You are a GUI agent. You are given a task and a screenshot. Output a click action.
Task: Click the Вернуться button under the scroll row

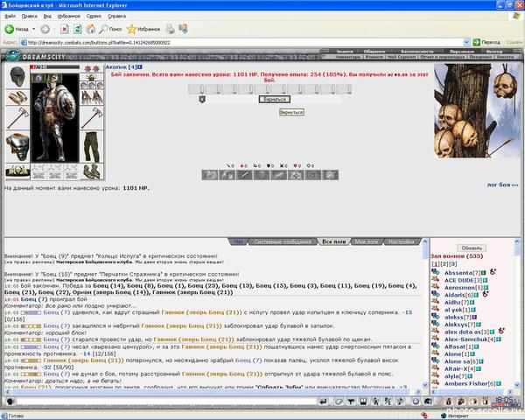pos(275,100)
